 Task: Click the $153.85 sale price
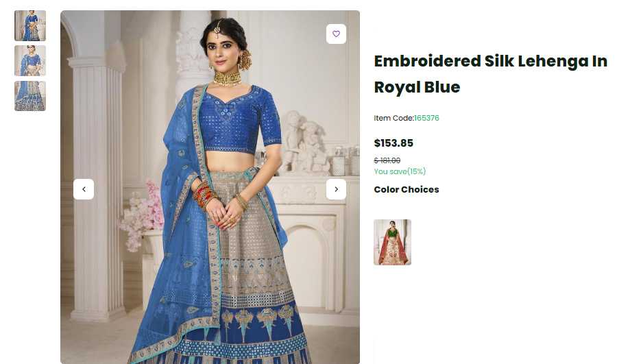pos(393,143)
